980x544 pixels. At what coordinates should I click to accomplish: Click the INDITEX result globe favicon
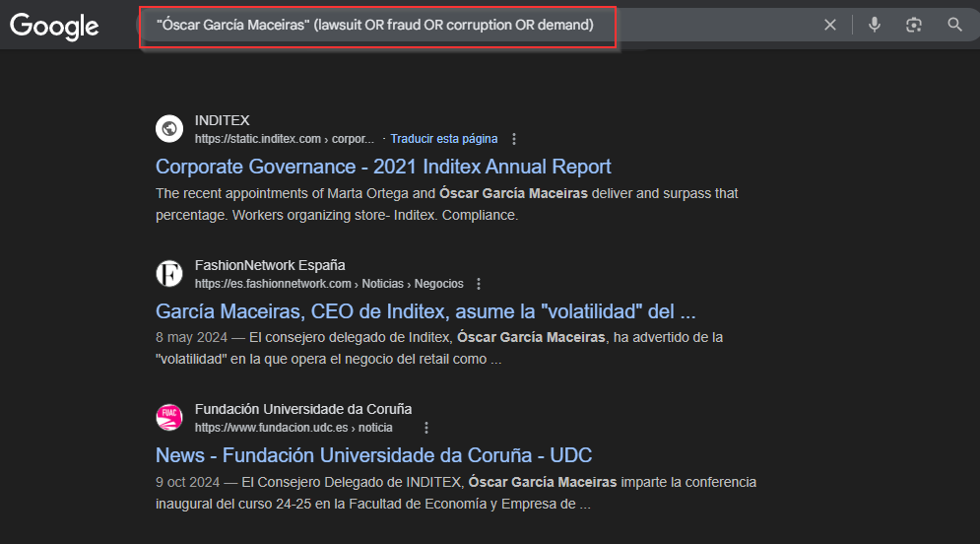pyautogui.click(x=169, y=129)
